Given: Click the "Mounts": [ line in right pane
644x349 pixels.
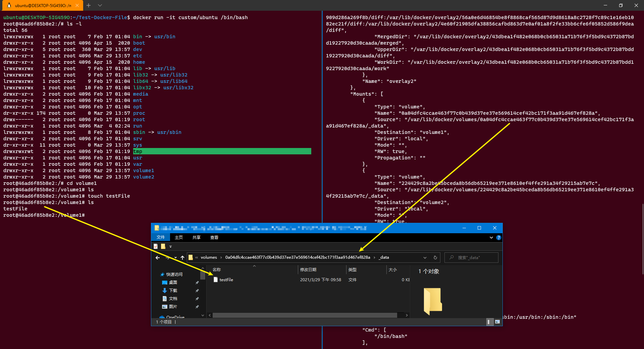Looking at the screenshot, I should [367, 94].
